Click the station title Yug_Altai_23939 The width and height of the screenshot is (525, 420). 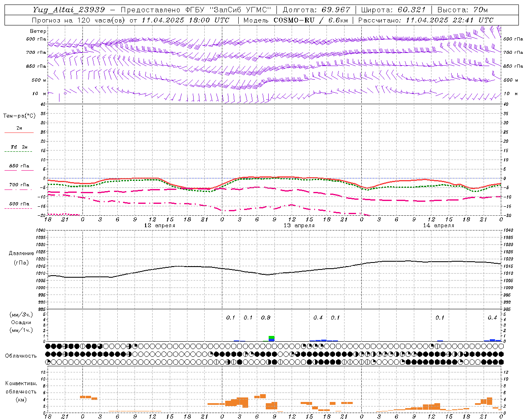coord(69,10)
